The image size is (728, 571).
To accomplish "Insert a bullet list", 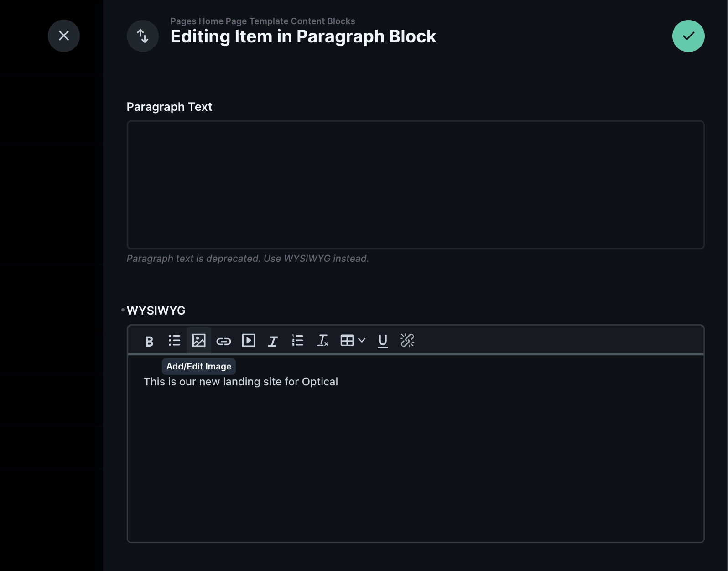I will (x=174, y=341).
